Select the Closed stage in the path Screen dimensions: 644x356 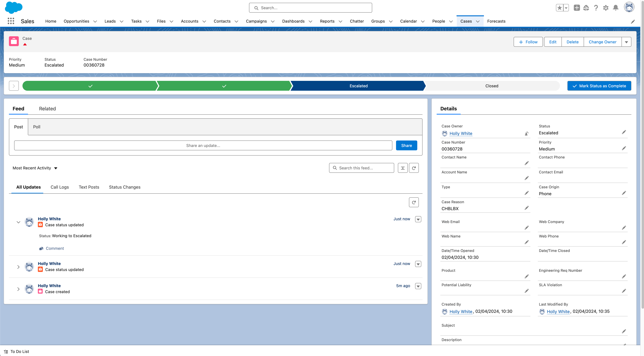coord(491,86)
